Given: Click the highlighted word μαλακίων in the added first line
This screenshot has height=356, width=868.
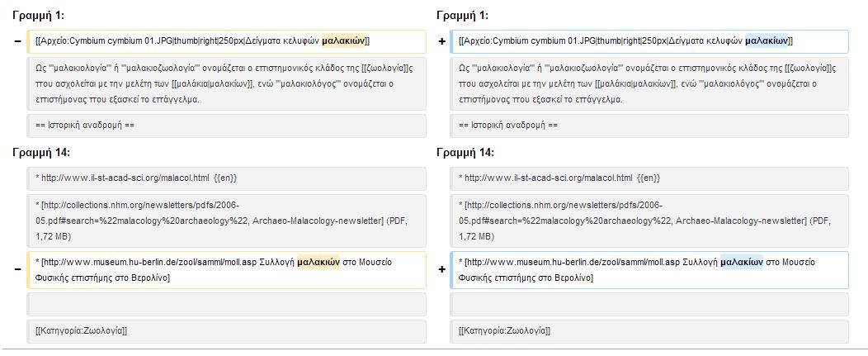Looking at the screenshot, I should click(767, 41).
